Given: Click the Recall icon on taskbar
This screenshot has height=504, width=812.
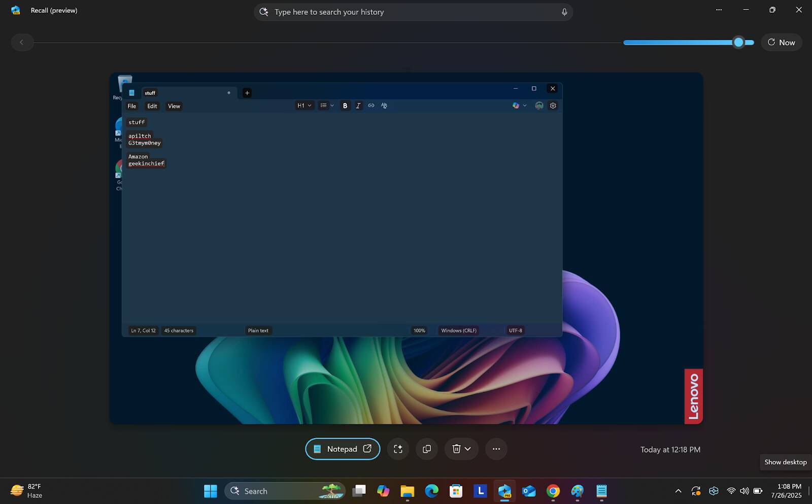Looking at the screenshot, I should pyautogui.click(x=504, y=491).
